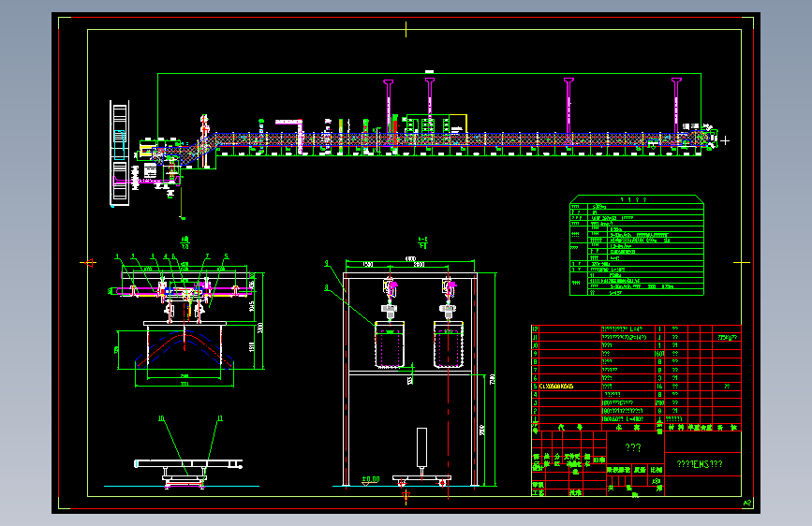
Task: Select the yellow CLX part code in the parts list
Action: coord(556,387)
